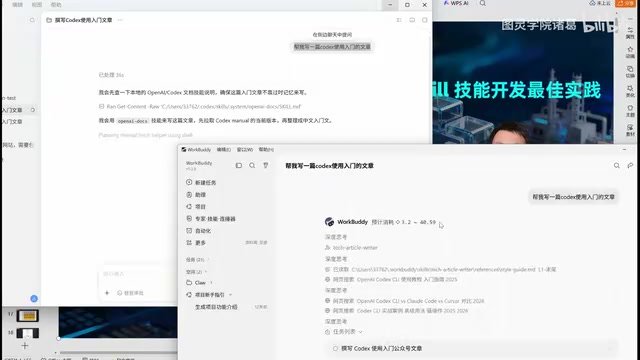This screenshot has height=360, width=640.
Task: Toggle task circle for 撰写 Codex 使用入门公众号文章
Action: coord(335,349)
